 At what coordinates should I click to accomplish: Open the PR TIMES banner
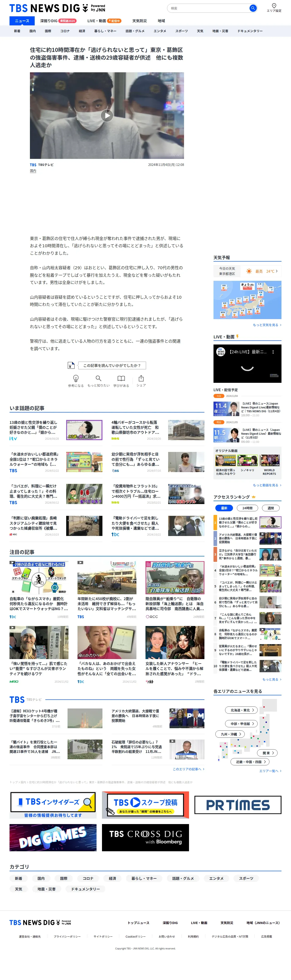(238, 805)
